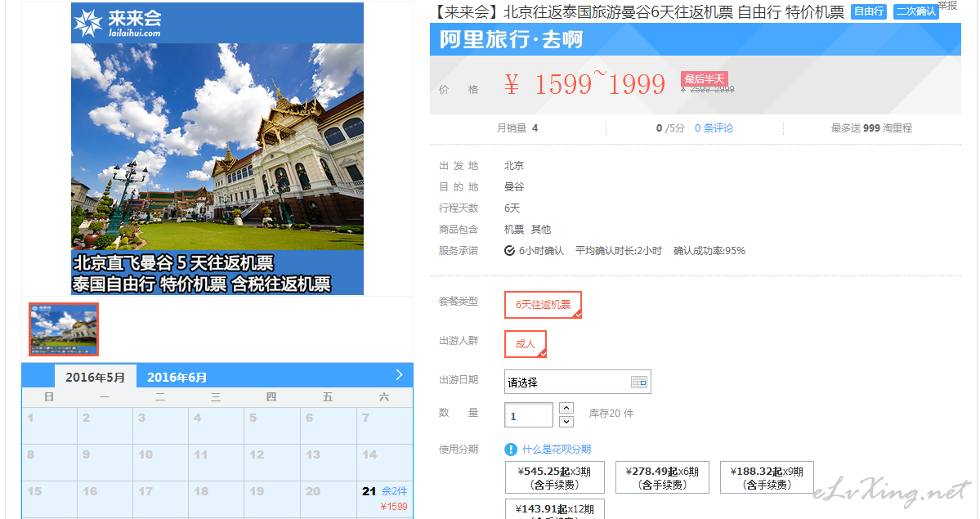This screenshot has width=980, height=519.
Task: Click the 举报 report link
Action: tap(947, 5)
